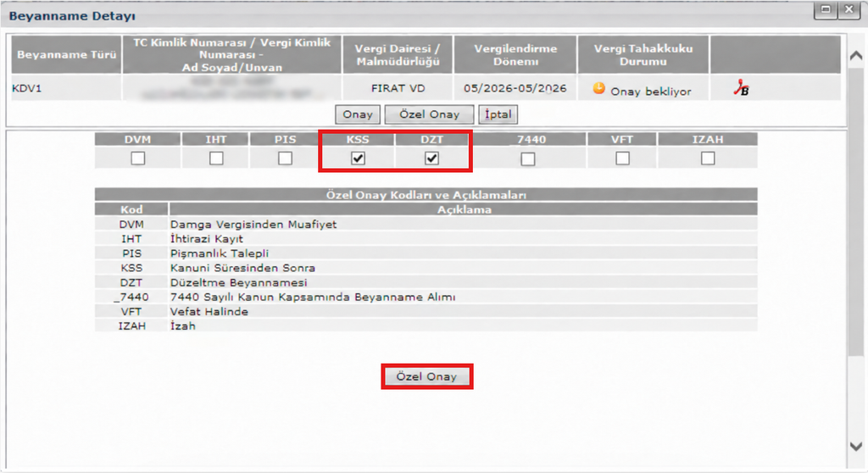Click the _7440 code cell
Screen dimensions: 868x473
(x=131, y=297)
